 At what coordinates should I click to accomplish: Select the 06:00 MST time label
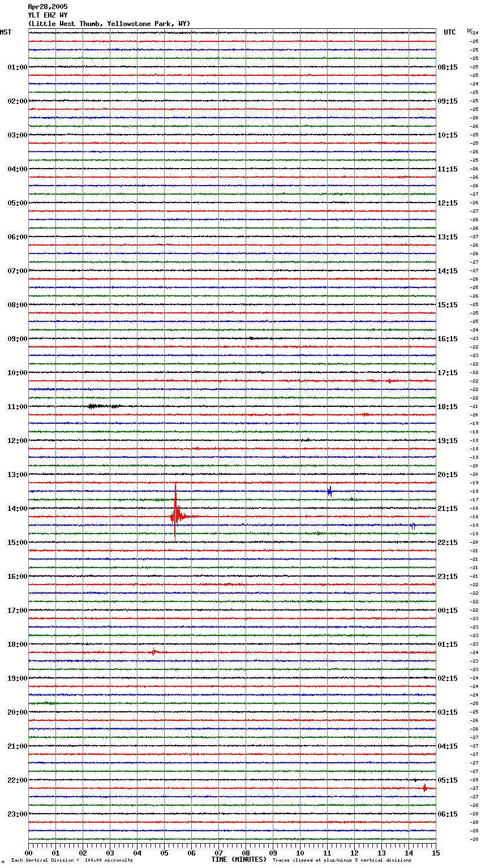click(18, 237)
